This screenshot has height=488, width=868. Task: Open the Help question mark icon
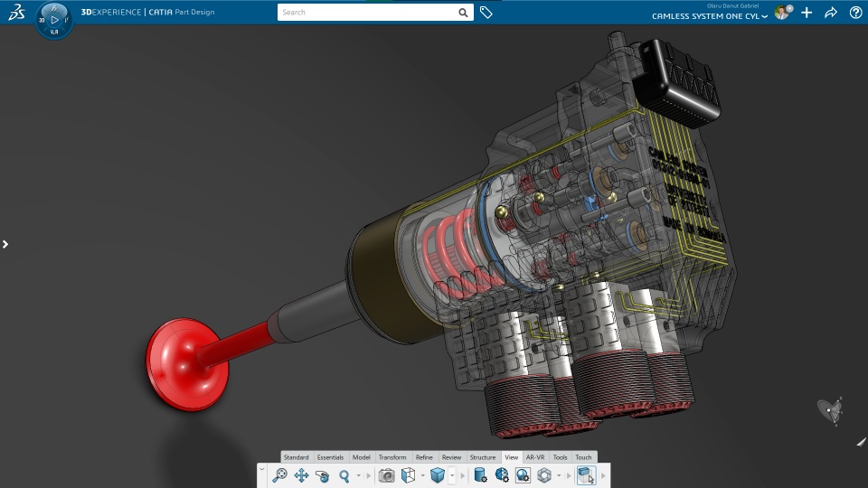855,13
